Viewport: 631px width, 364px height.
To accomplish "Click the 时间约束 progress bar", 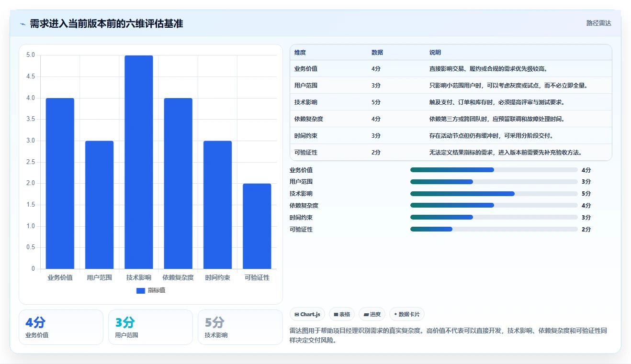I will point(494,217).
